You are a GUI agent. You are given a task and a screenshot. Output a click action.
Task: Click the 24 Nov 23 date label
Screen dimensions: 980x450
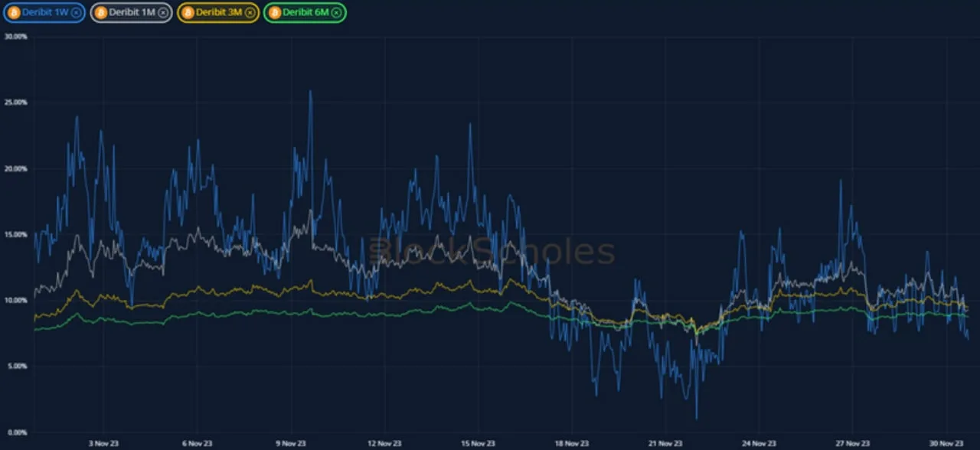click(x=759, y=443)
